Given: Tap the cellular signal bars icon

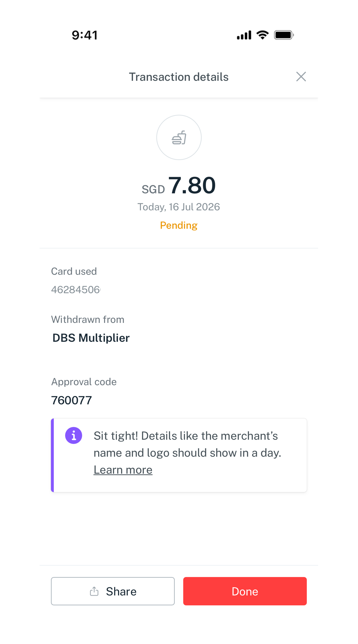Looking at the screenshot, I should [x=244, y=35].
